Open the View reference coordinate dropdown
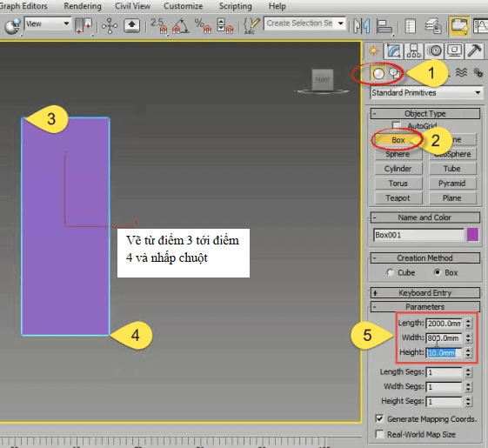 pos(47,23)
